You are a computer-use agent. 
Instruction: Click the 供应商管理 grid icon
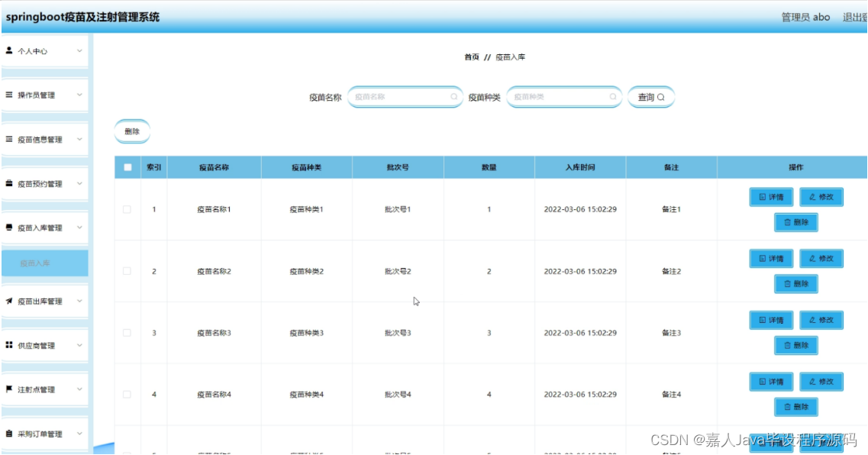click(9, 345)
